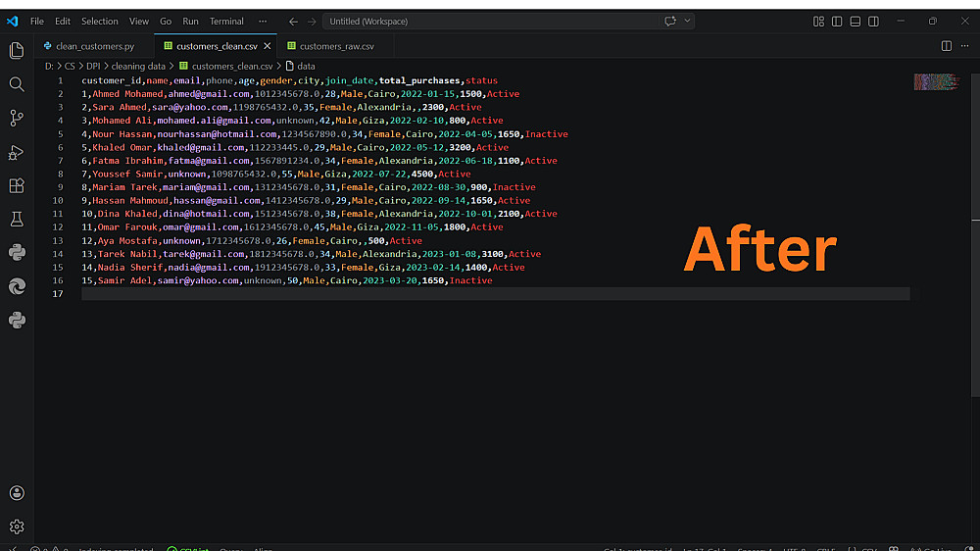
Task: Open the Run and Debug view
Action: click(17, 152)
